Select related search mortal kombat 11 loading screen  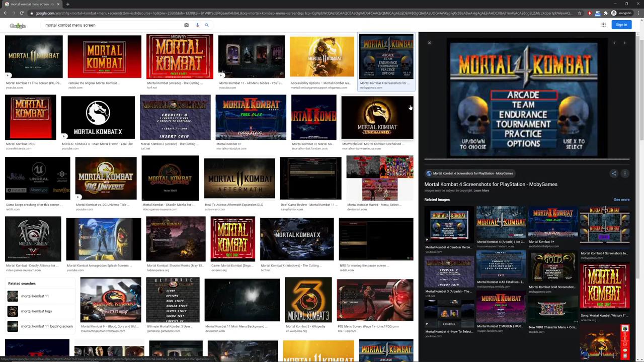click(41, 326)
